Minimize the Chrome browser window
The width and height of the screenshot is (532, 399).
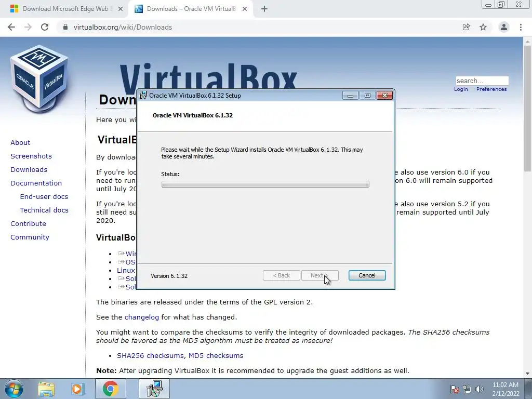(x=488, y=4)
